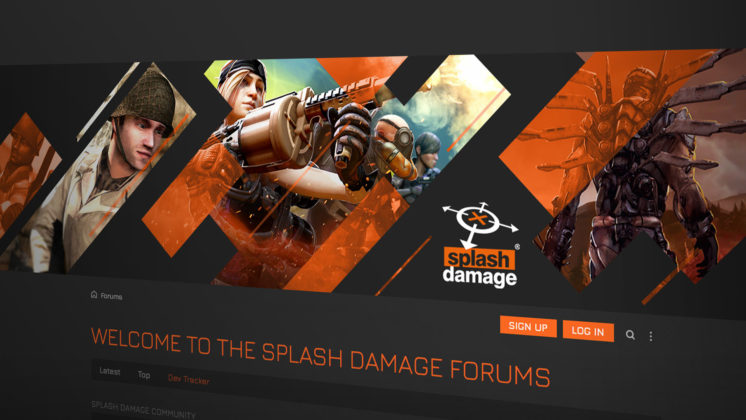Click the home icon in the breadcrumb
The width and height of the screenshot is (746, 420).
pos(94,294)
